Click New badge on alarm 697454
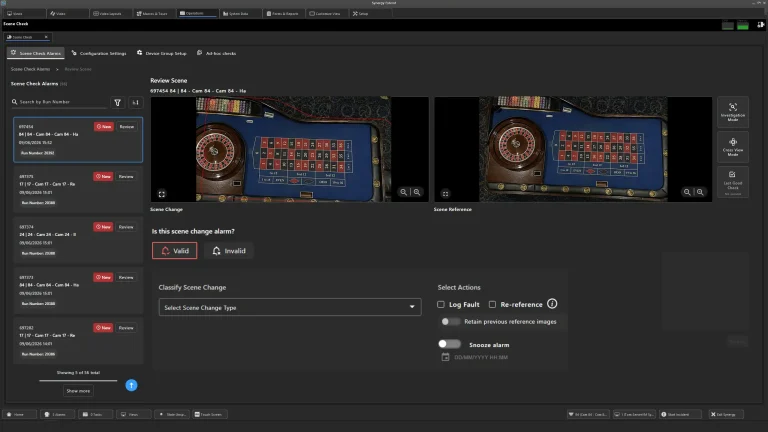The height and width of the screenshot is (432, 768). (104, 127)
